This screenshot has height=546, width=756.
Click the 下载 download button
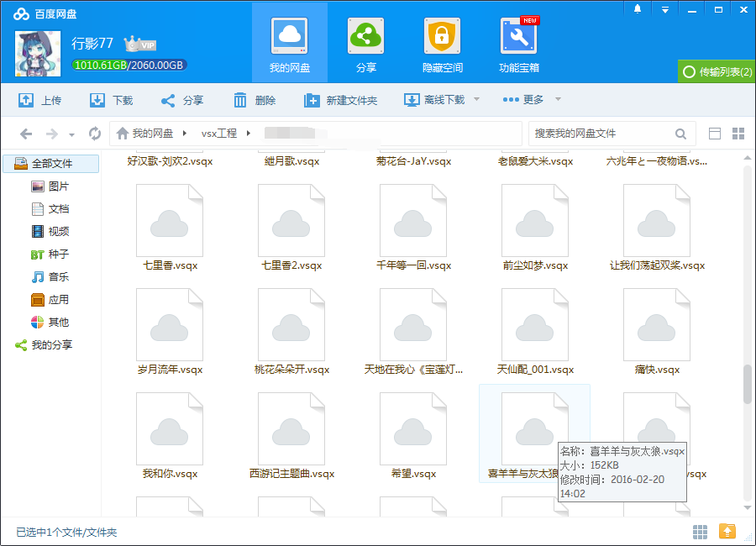click(x=112, y=100)
